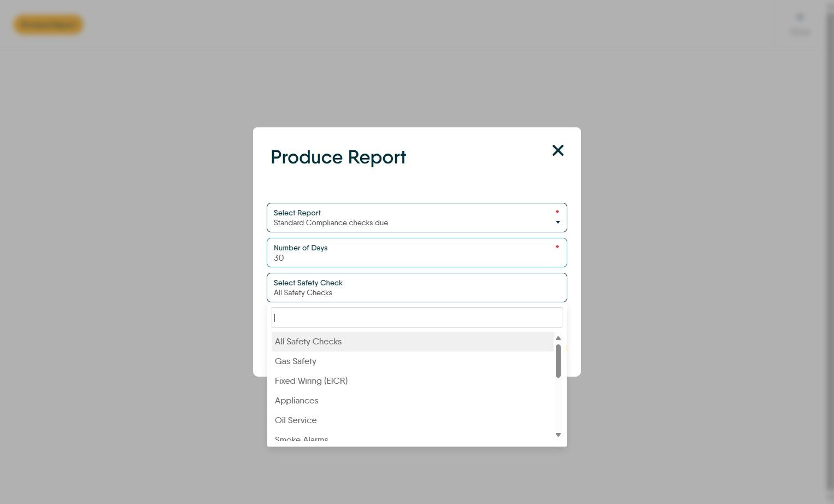834x504 pixels.
Task: Click the Select Report dropdown arrow
Action: click(557, 222)
